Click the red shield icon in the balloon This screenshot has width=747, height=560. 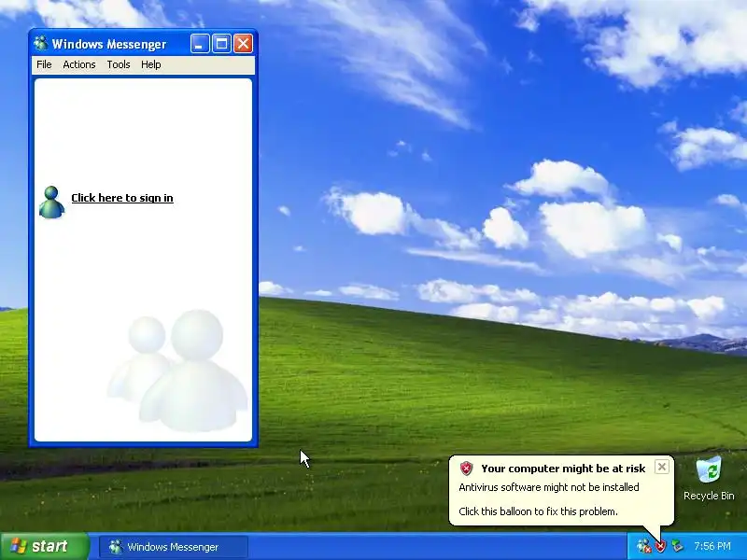tap(466, 469)
